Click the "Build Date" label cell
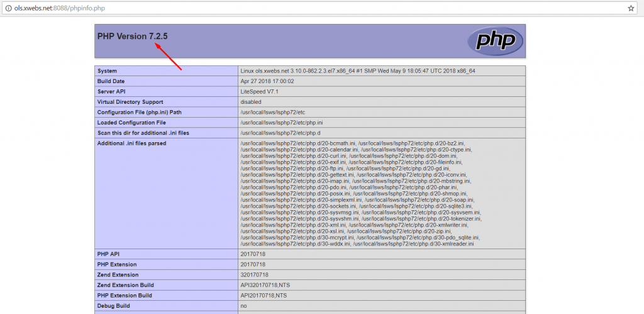644x314 pixels. pos(166,81)
